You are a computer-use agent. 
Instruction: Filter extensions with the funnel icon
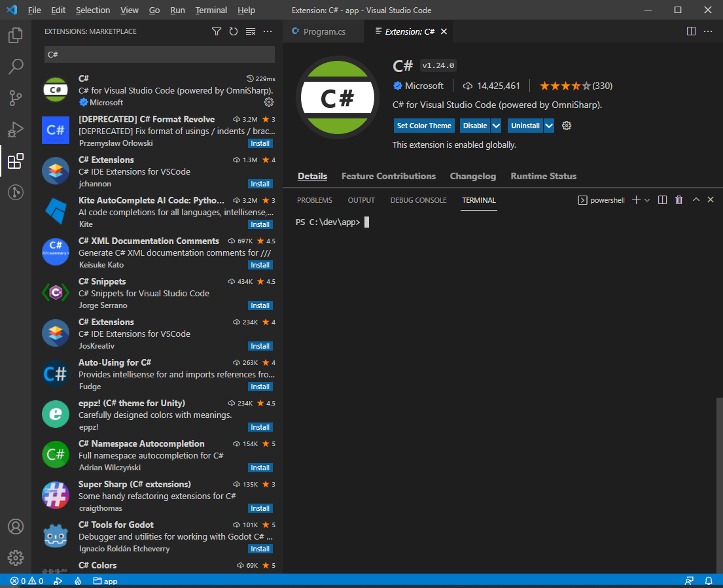point(217,31)
